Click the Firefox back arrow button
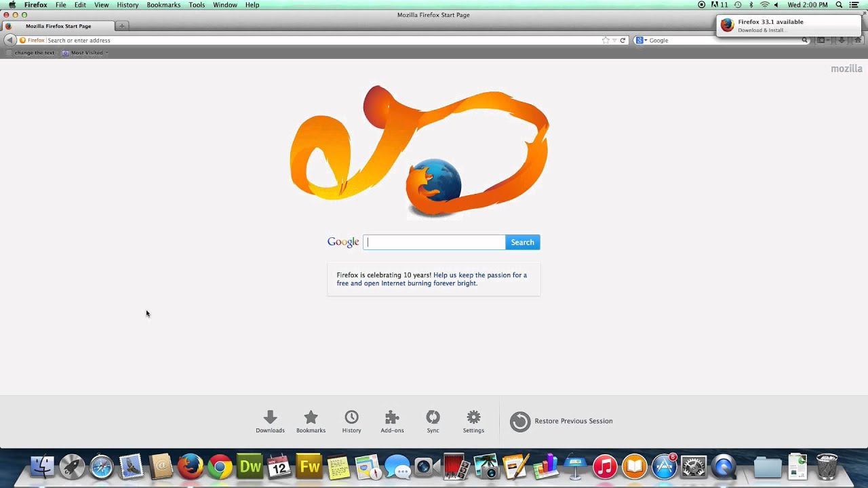 click(9, 40)
